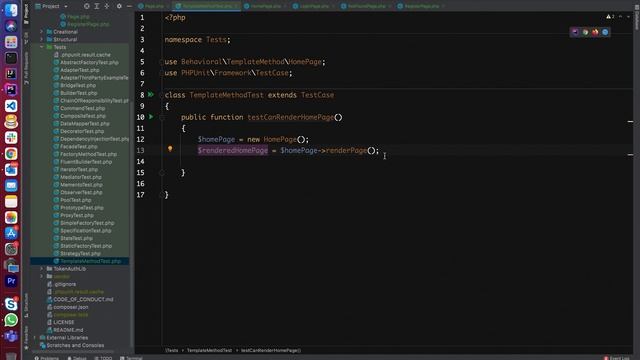The width and height of the screenshot is (640, 360).
Task: Collapse the Tests folder
Action: point(42,47)
